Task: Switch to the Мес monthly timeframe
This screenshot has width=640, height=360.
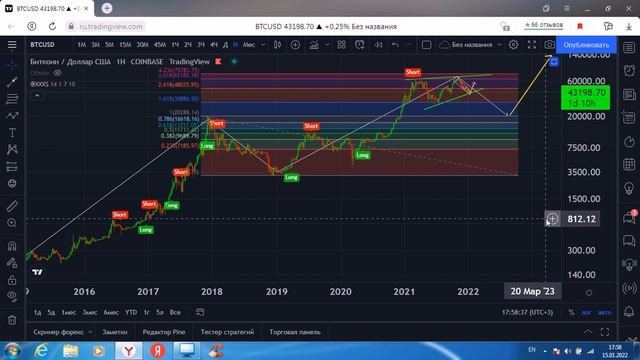Action: tap(249, 45)
